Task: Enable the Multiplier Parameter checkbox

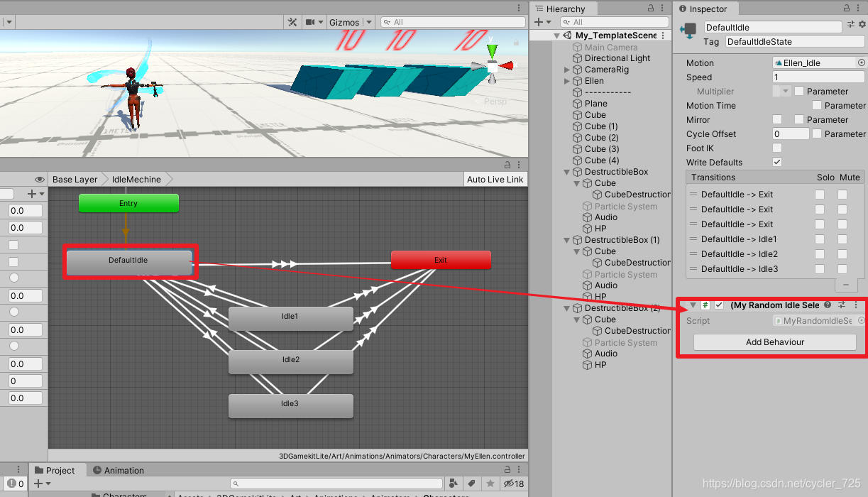Action: (799, 92)
